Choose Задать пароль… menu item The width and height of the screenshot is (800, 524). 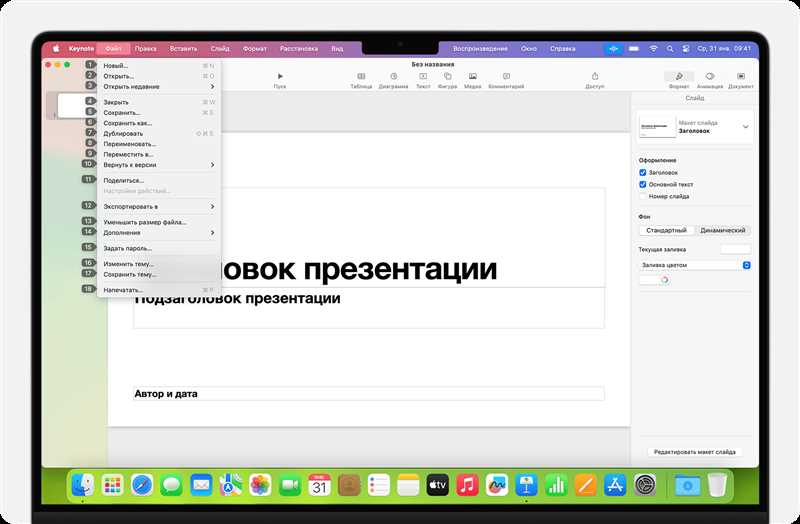tap(159, 248)
